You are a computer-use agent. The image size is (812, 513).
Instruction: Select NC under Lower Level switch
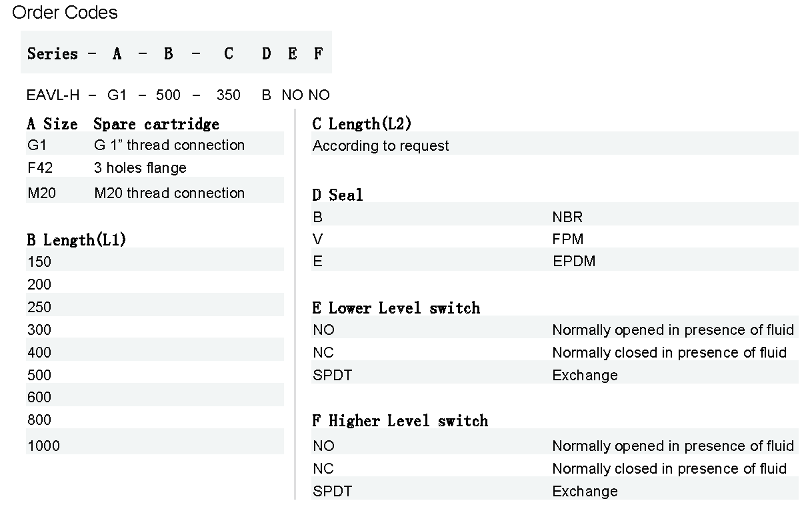point(323,352)
